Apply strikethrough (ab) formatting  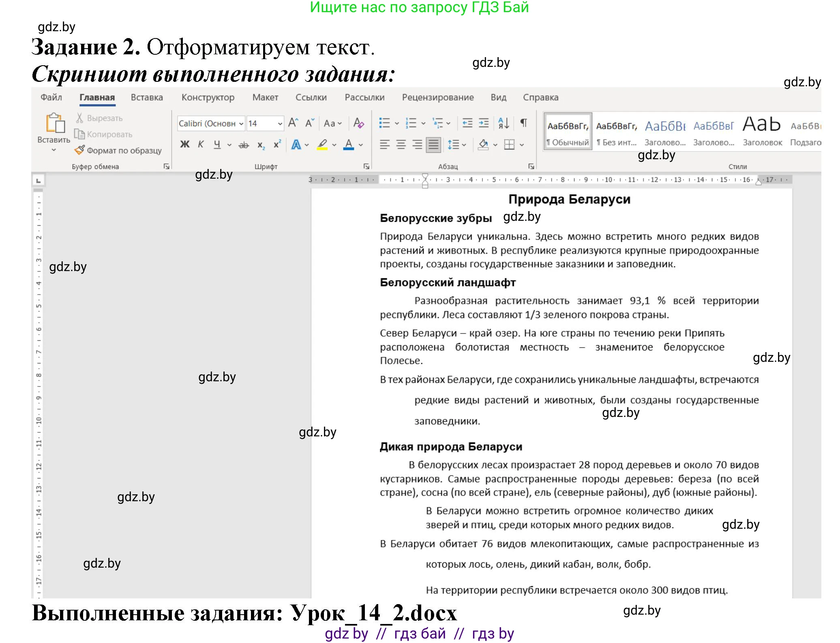(243, 145)
